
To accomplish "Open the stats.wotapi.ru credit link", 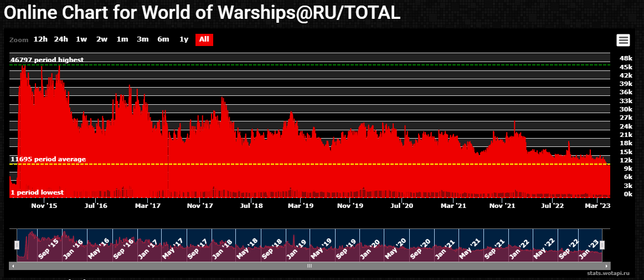I will click(610, 273).
